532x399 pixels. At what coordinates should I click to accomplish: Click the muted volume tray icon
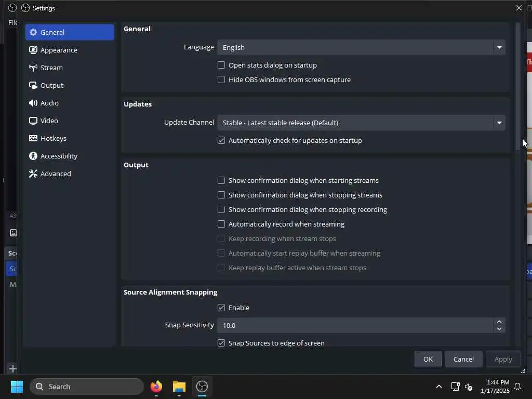point(469,387)
